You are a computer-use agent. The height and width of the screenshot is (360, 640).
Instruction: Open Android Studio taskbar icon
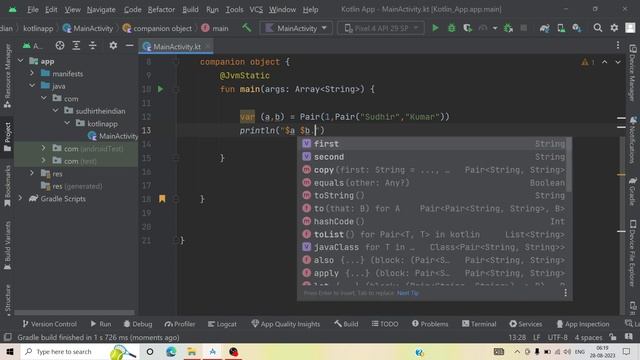pyautogui.click(x=213, y=351)
